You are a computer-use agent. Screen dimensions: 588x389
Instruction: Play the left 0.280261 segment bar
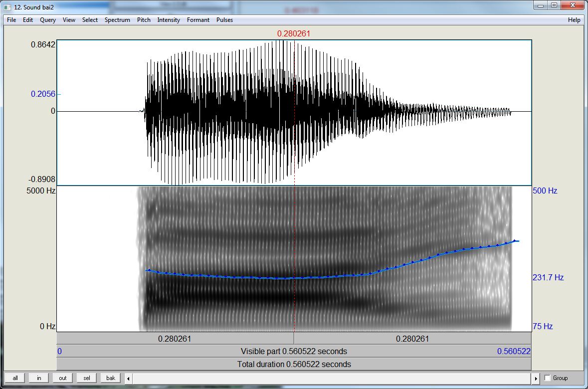pyautogui.click(x=175, y=339)
